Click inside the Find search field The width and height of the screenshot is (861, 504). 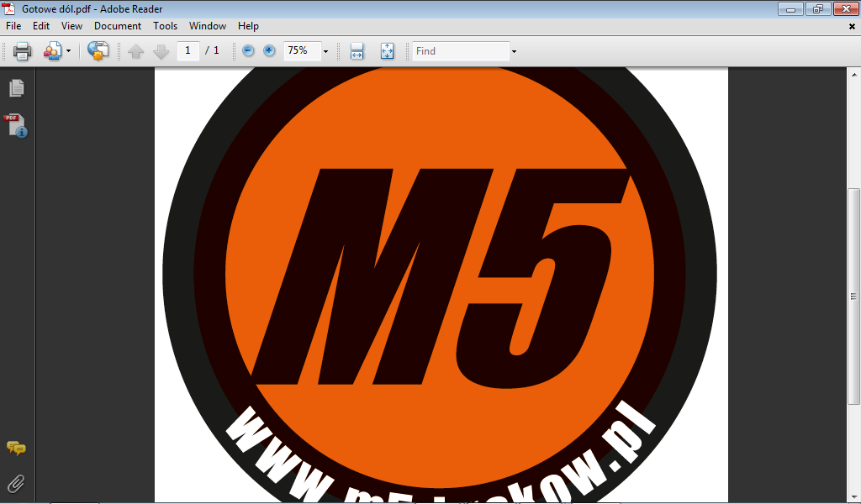460,51
